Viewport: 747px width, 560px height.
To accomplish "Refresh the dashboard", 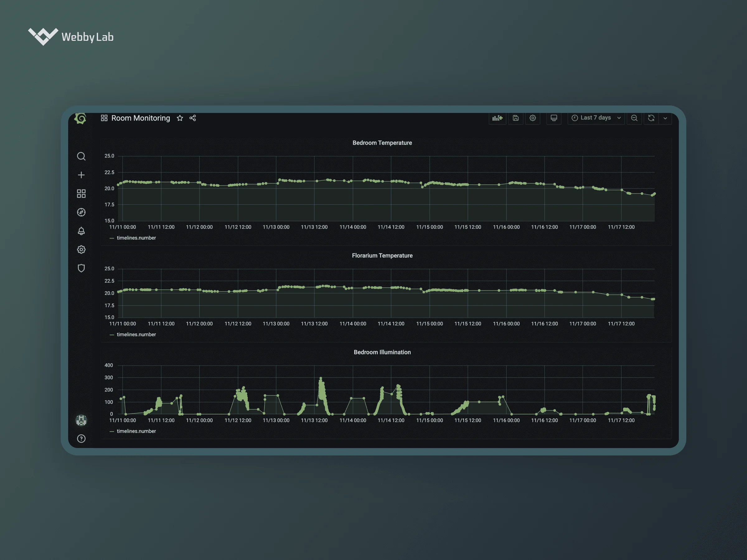I will click(651, 118).
